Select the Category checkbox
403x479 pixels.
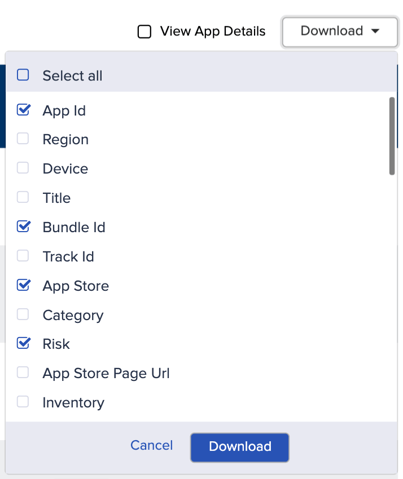click(x=23, y=314)
